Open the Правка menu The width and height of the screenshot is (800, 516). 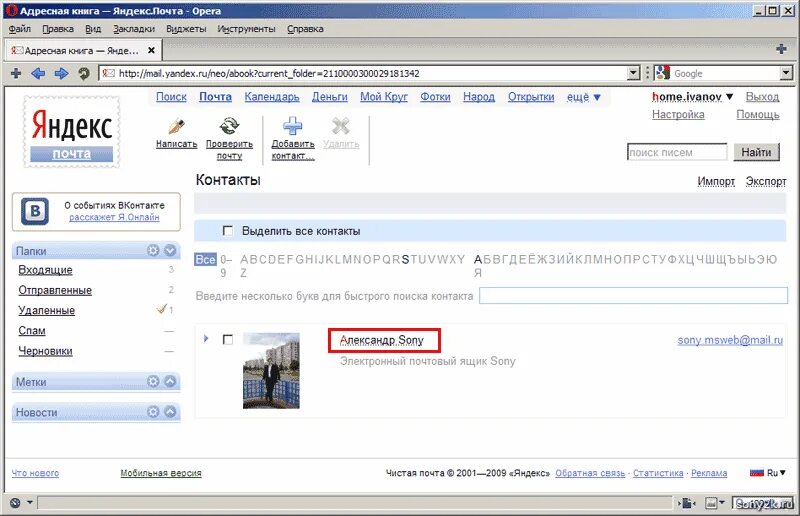coord(58,29)
